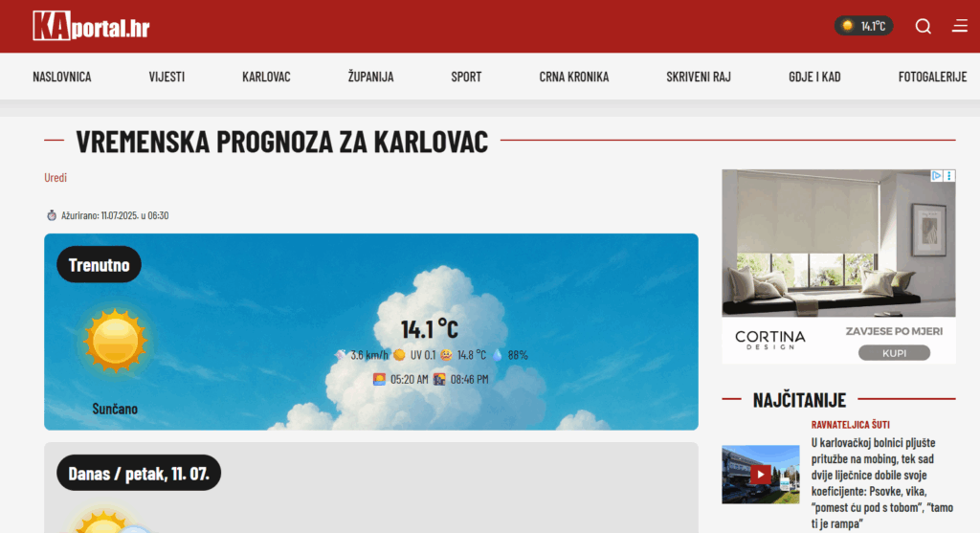This screenshot has height=533, width=980.
Task: Click the CORTINA DESIGN logo in ad
Action: point(770,340)
